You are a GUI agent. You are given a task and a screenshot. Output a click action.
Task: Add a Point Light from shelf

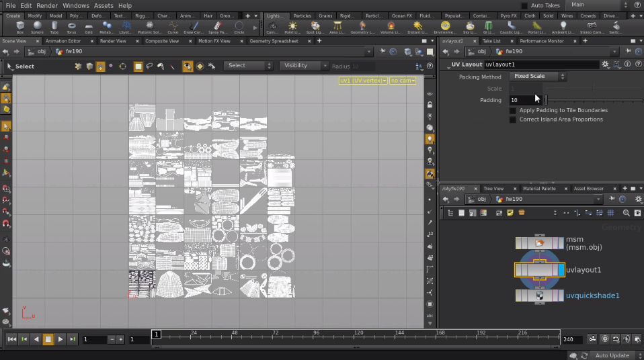[x=292, y=28]
